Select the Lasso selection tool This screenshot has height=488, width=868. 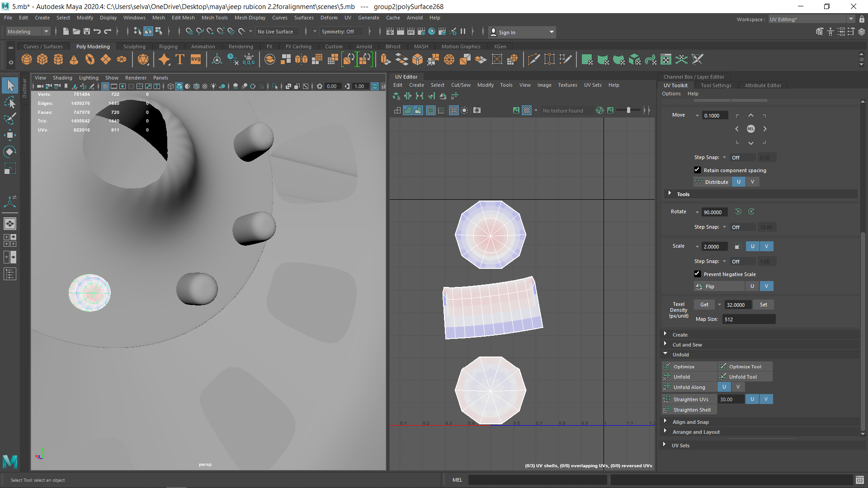(10, 103)
